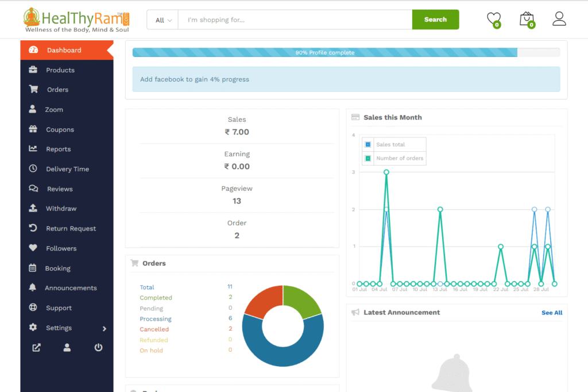Viewport: 588px width, 392px height.
Task: Open the shopping bag cart icon
Action: coord(527,20)
